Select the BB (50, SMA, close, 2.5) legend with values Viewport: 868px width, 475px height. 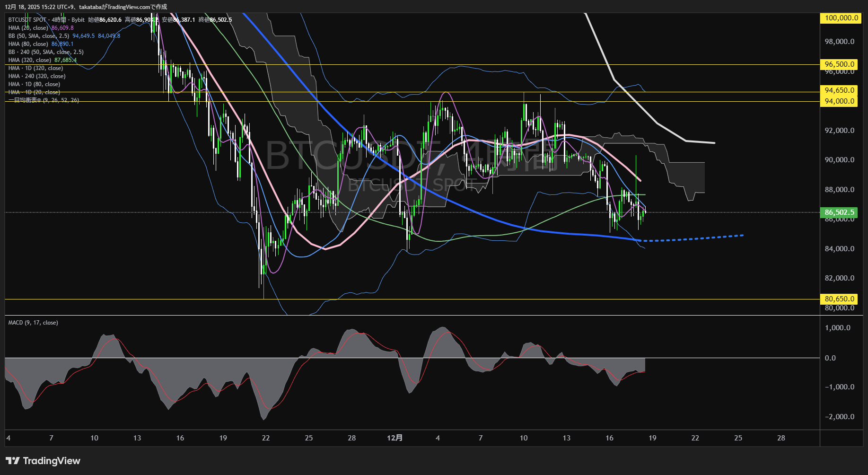pos(39,36)
